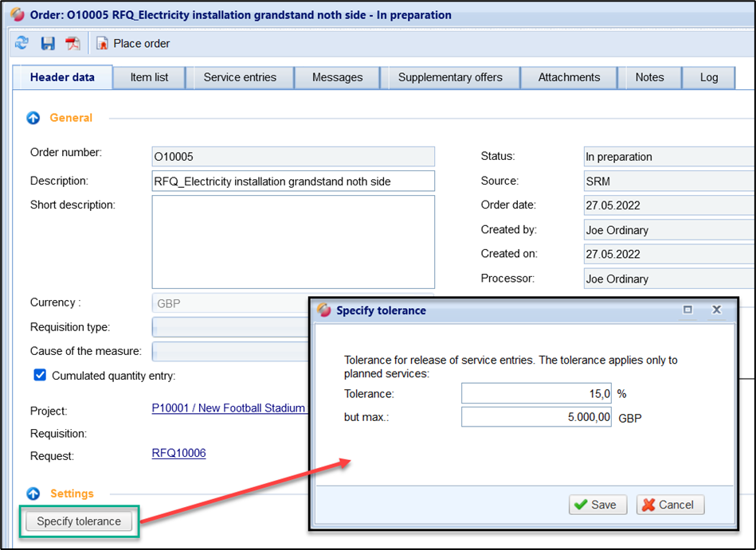Collapse the General section arrow icon
756x550 pixels.
pos(33,118)
